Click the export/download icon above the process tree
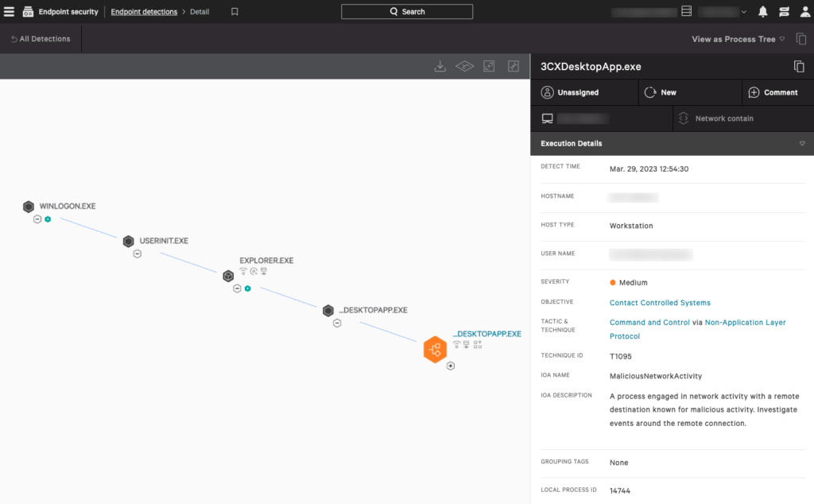 coord(440,67)
